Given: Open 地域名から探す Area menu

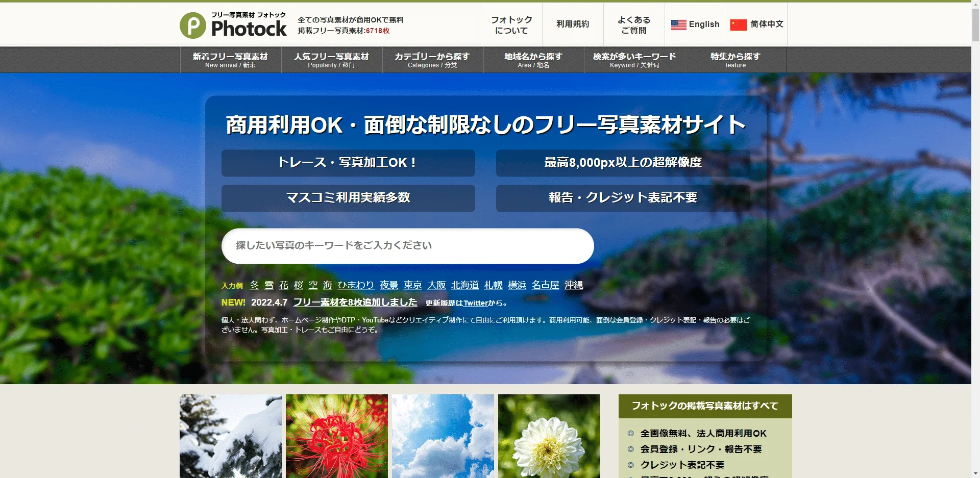Looking at the screenshot, I should [533, 60].
